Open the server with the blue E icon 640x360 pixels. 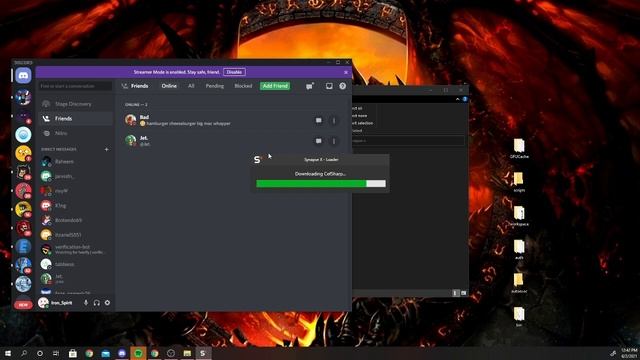[23, 247]
